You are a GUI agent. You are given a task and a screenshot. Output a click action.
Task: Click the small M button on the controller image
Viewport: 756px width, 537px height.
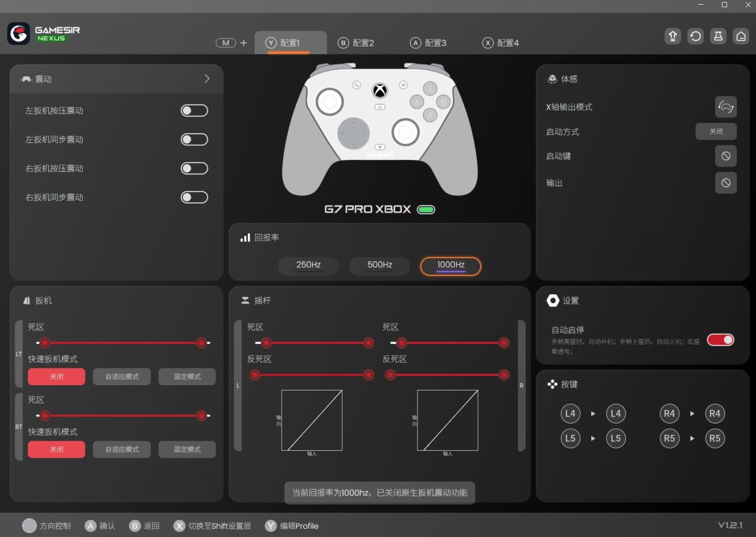click(380, 147)
